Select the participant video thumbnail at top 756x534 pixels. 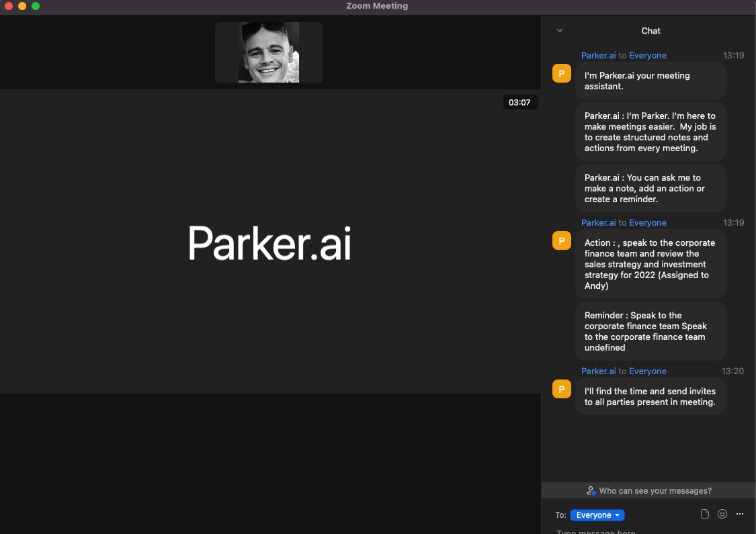[x=268, y=52]
